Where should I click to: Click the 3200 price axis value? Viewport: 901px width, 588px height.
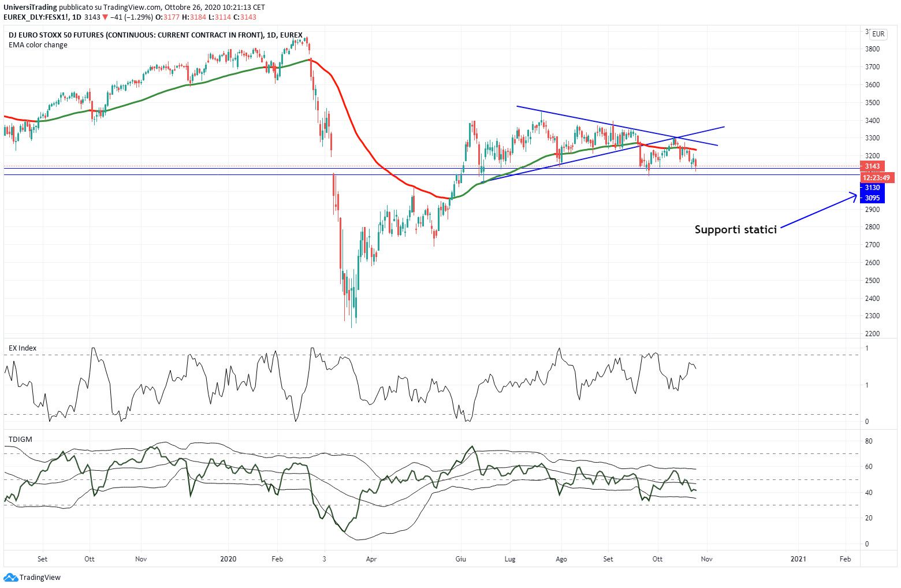pos(872,156)
